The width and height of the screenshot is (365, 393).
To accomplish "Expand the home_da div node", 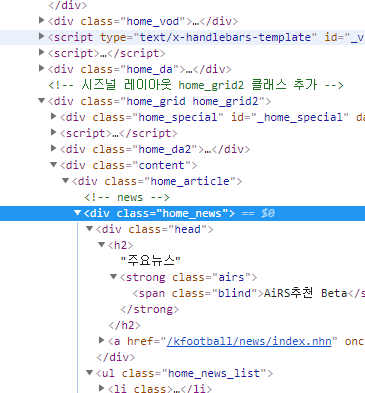I will click(x=41, y=68).
